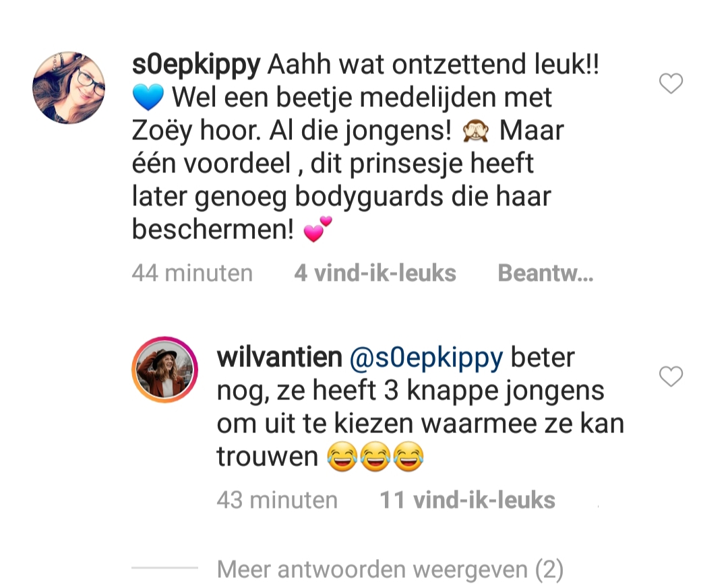View the 11 vind-ik-leuks list

pyautogui.click(x=468, y=500)
